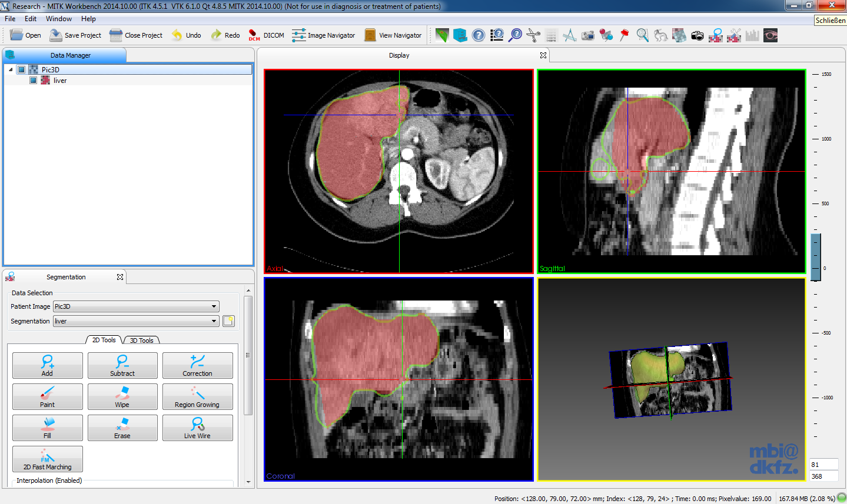This screenshot has height=504, width=847.
Task: Click the blue Help question mark icon
Action: point(479,35)
